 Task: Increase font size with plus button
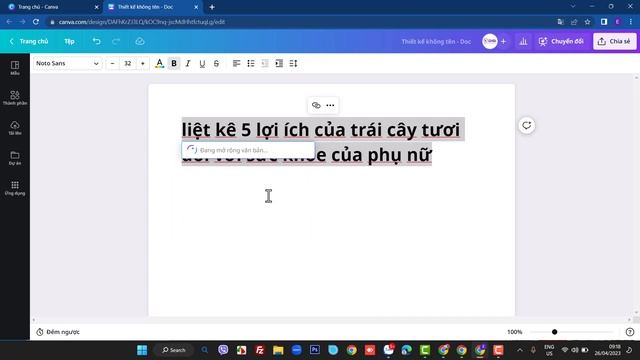click(142, 63)
